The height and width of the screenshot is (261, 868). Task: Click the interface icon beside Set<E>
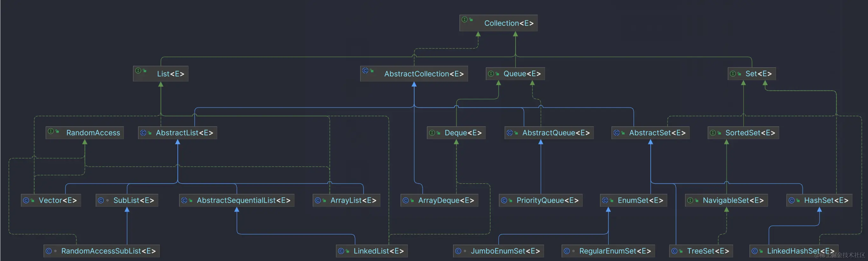(x=733, y=74)
